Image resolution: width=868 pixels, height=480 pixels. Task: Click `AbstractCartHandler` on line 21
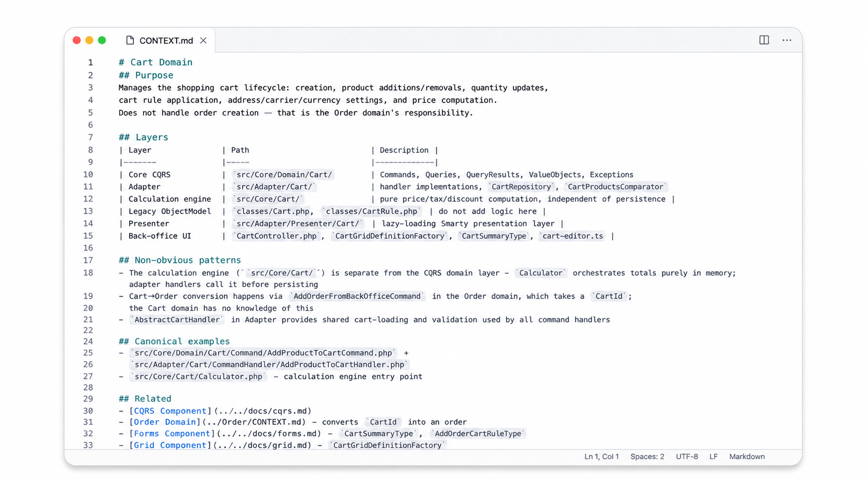pos(176,320)
